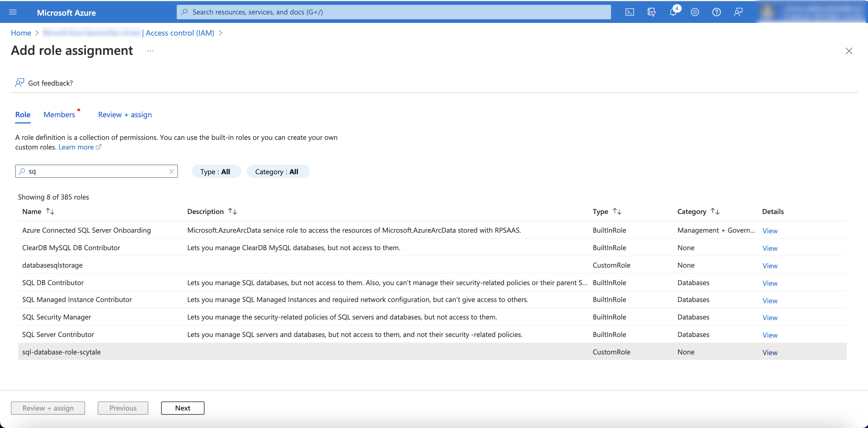Click the redacted subscription name breadcrumb
Screen dimensions: 868x428
point(92,33)
